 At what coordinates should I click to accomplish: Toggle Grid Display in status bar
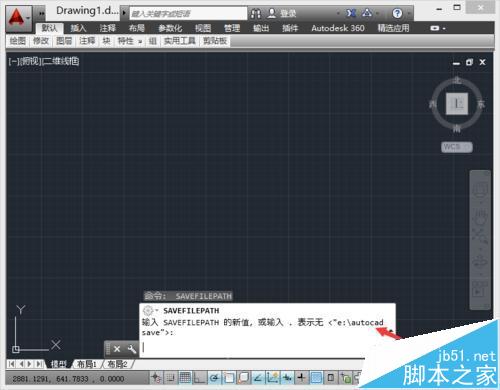[185, 378]
